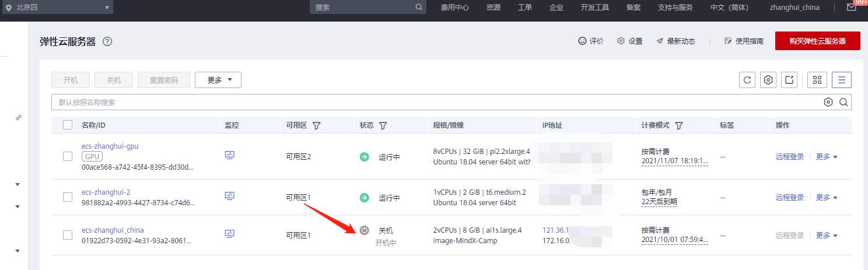This screenshot has width=868, height=270.
Task: Click the 购买弹性云服务器 button
Action: click(x=817, y=41)
